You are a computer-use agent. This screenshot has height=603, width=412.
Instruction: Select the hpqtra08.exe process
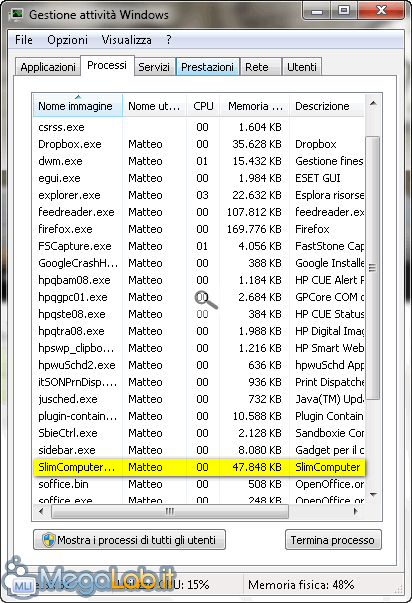199,331
